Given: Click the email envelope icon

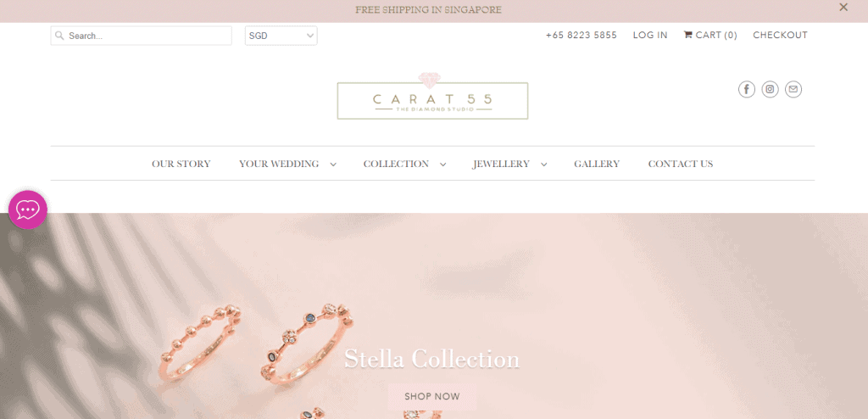Looking at the screenshot, I should [x=793, y=89].
